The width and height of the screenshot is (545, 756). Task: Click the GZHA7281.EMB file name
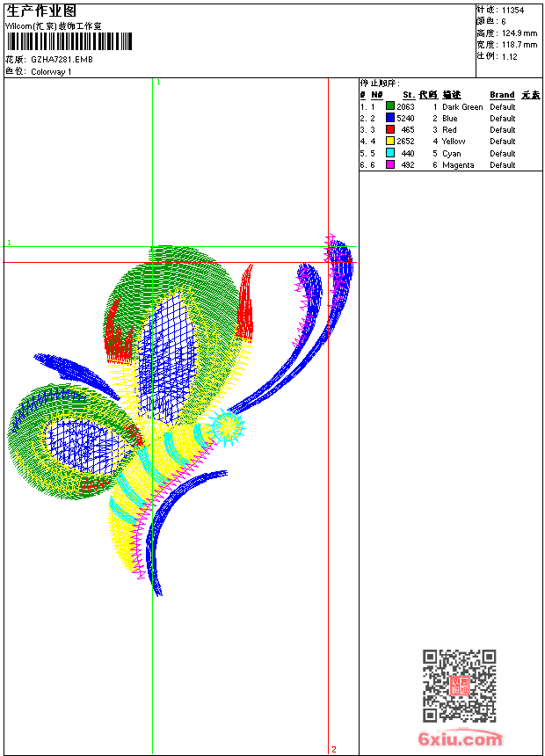(x=62, y=59)
